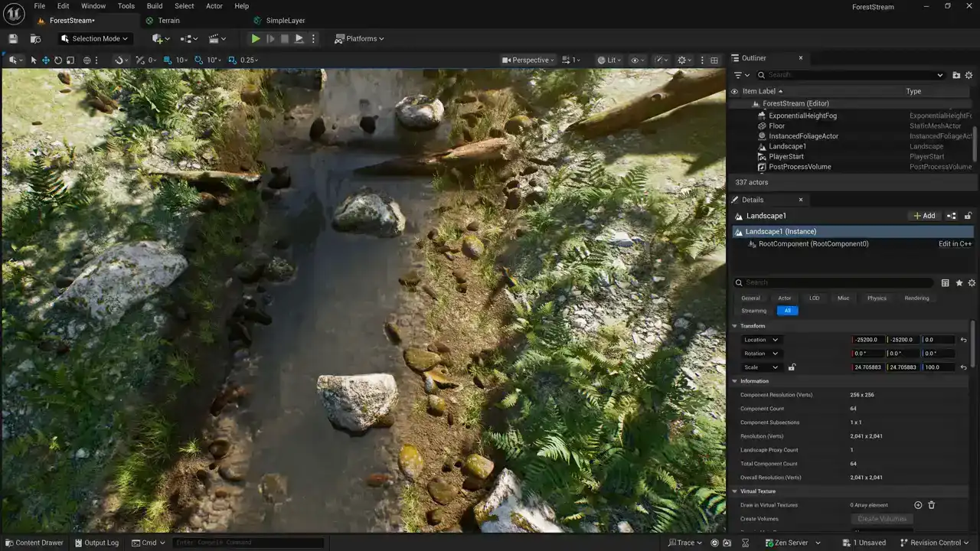Open the Build menu
Screen dimensions: 980x551
tap(155, 6)
